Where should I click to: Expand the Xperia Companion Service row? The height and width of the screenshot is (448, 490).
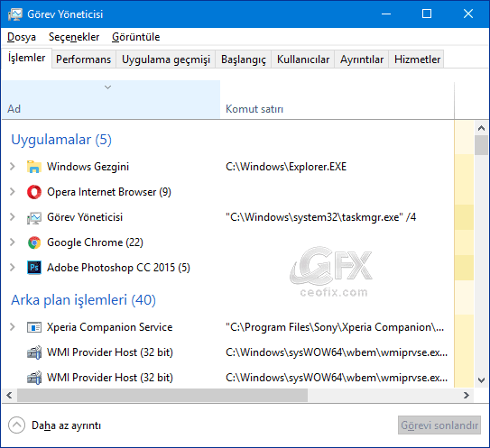click(13, 327)
